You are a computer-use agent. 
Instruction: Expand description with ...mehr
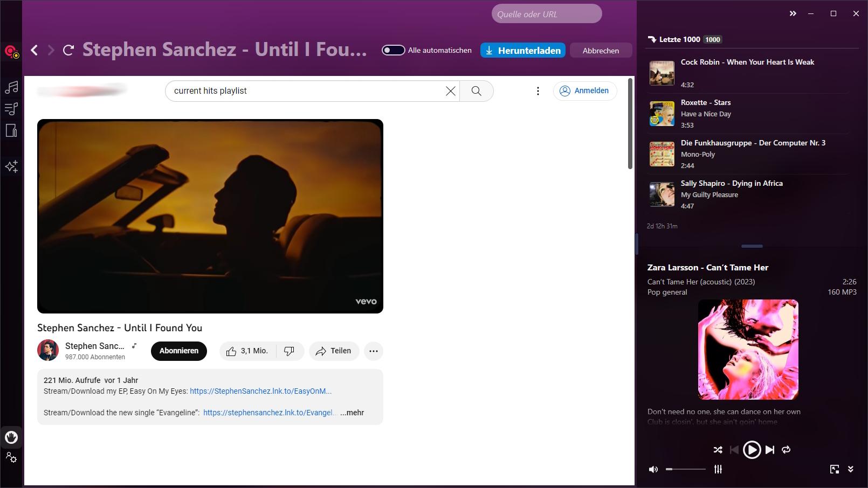[x=352, y=413]
